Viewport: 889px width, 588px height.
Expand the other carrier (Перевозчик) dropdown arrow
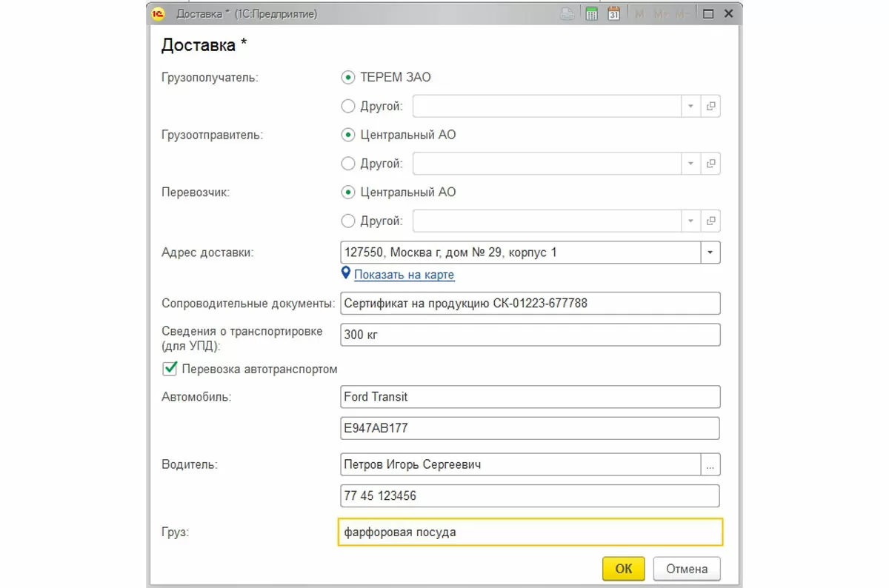(690, 221)
